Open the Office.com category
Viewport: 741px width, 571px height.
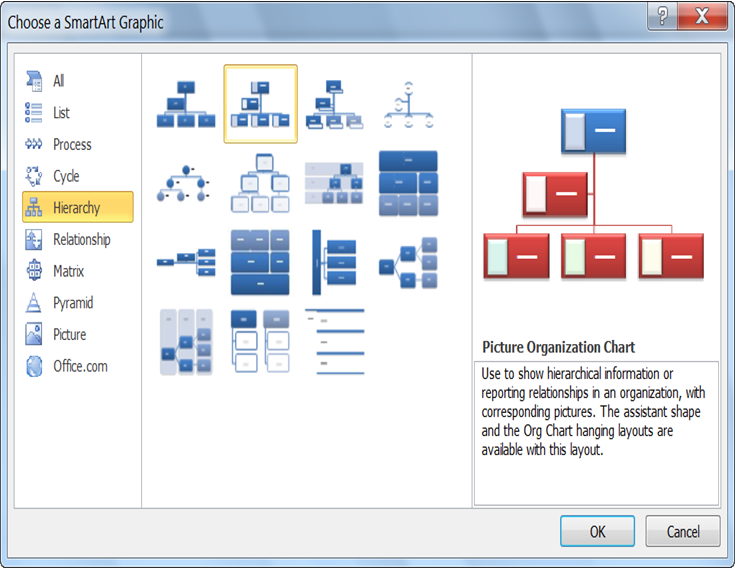pos(80,366)
